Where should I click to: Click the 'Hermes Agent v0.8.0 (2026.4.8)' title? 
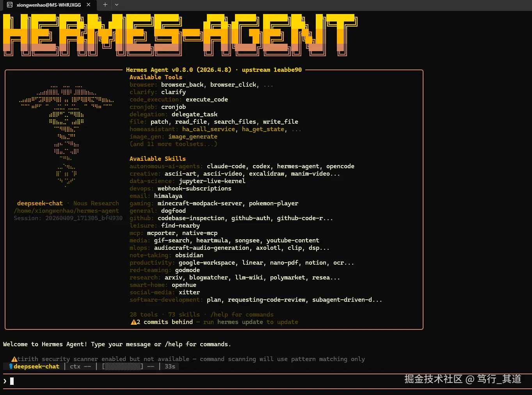coord(179,70)
